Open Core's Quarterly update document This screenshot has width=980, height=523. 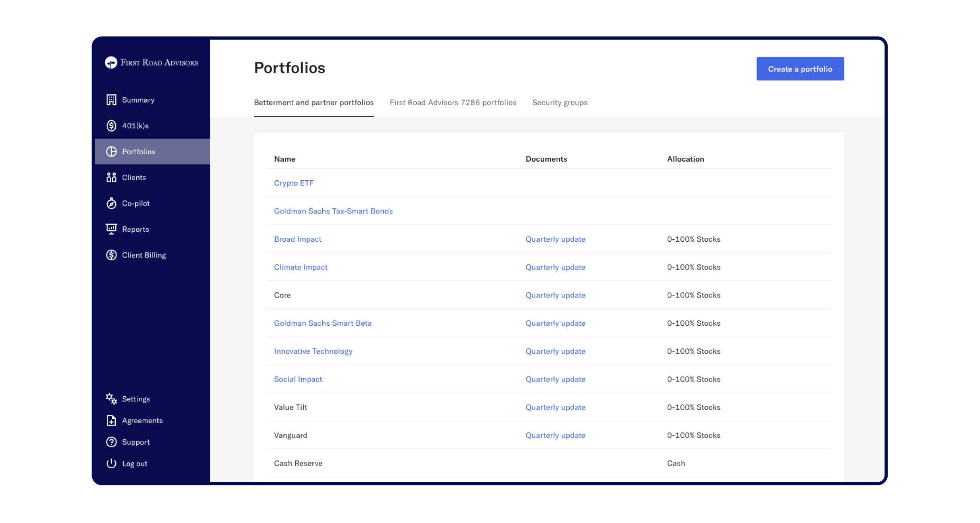pyautogui.click(x=555, y=295)
